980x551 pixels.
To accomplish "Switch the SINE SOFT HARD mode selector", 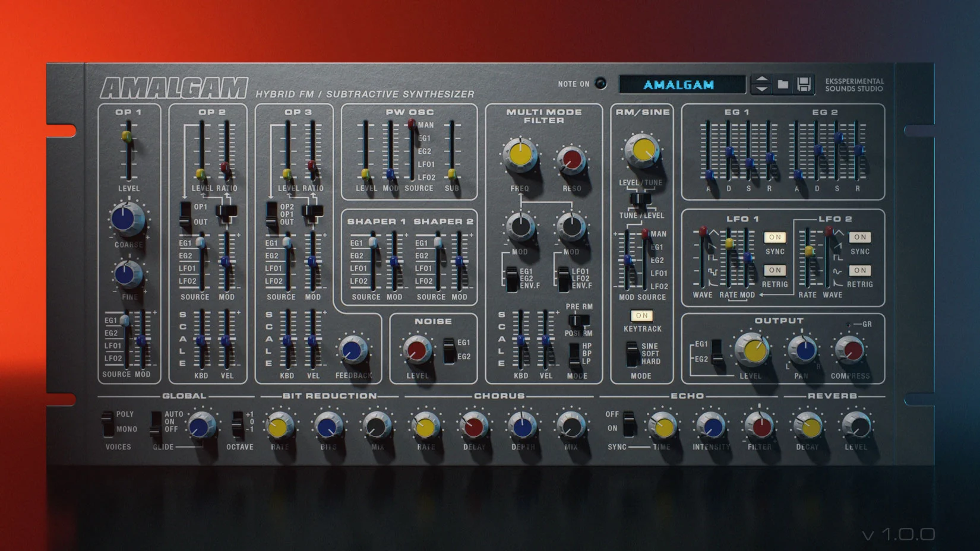I will click(x=633, y=354).
